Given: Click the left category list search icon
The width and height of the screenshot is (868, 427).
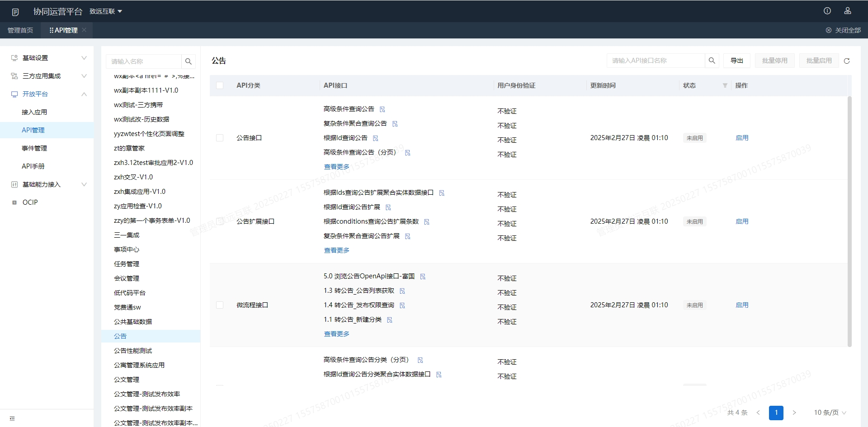Looking at the screenshot, I should [x=189, y=61].
